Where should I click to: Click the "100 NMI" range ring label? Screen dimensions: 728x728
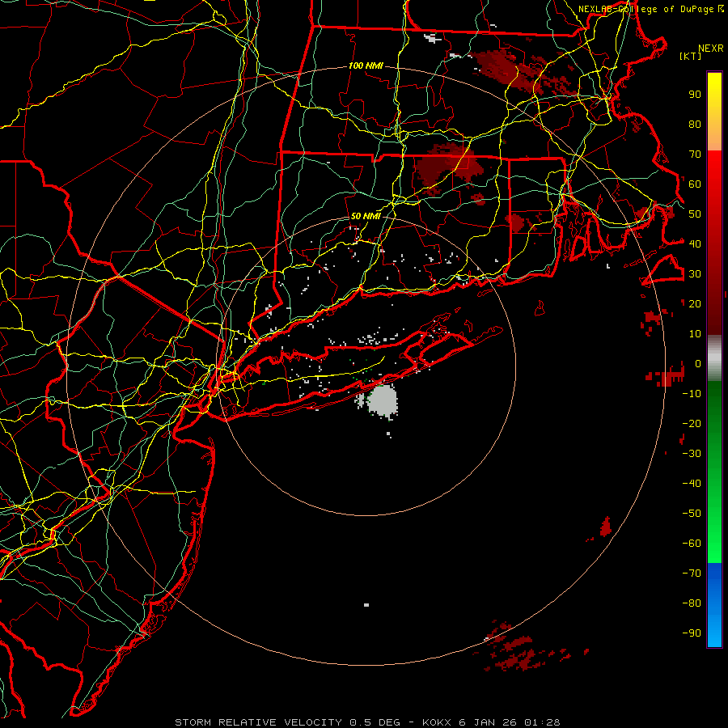pos(366,66)
